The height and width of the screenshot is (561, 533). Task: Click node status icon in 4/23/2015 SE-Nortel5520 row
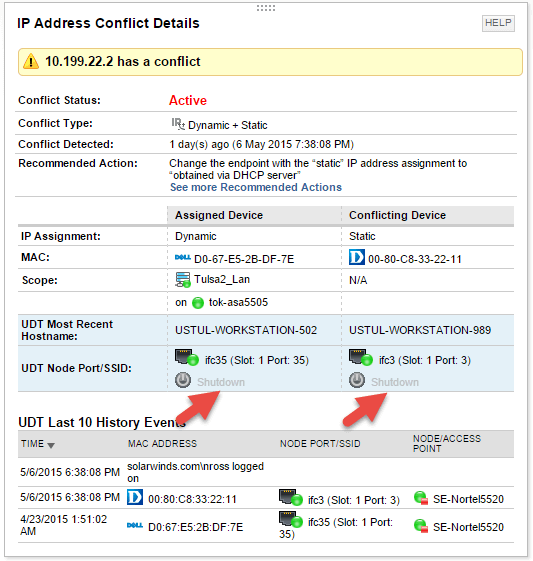coord(421,526)
